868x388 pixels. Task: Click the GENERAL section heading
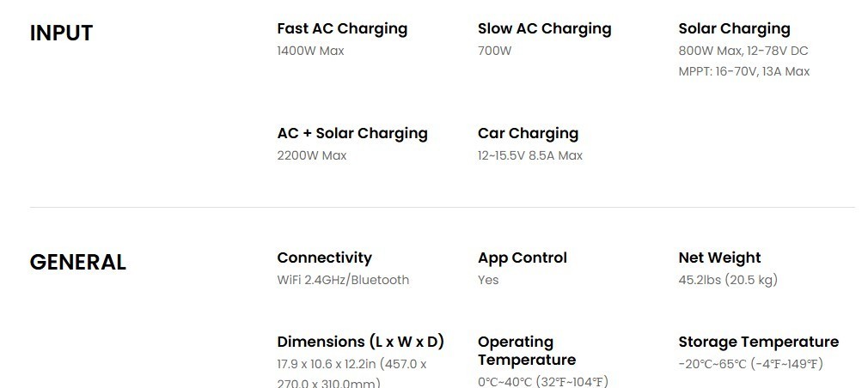pos(78,262)
